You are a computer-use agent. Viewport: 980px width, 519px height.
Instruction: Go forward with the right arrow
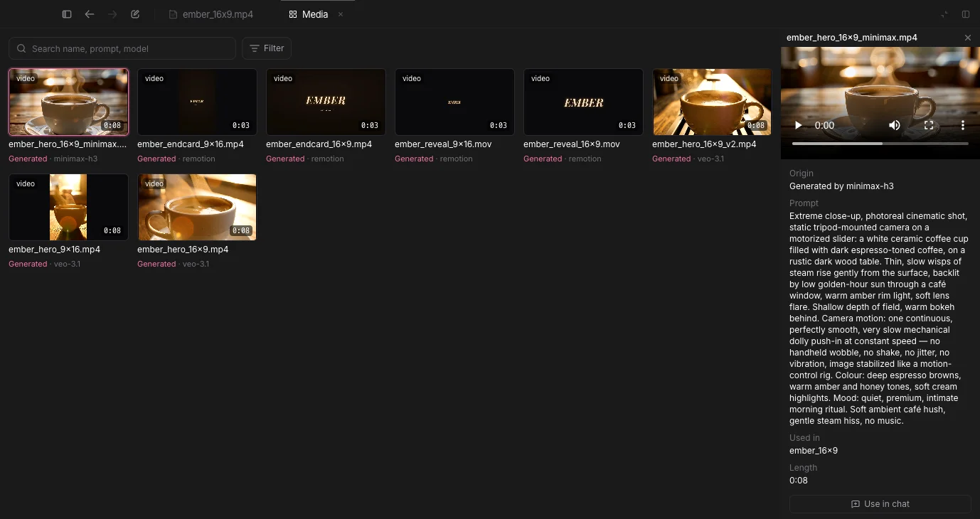112,14
